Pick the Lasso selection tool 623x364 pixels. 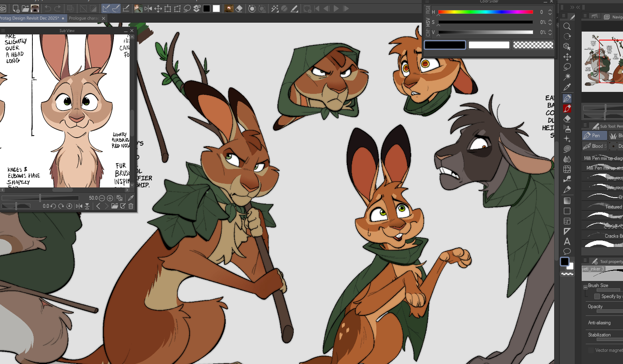pos(567,67)
